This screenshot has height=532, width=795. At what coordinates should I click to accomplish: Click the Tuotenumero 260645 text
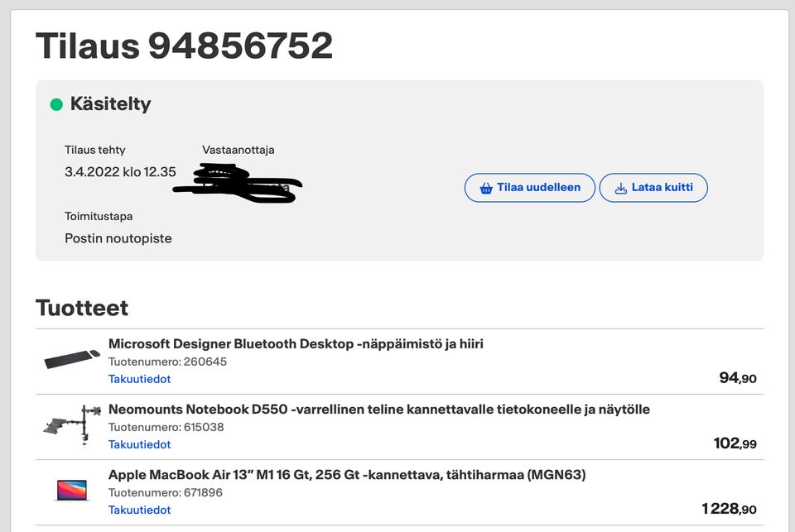(x=167, y=362)
